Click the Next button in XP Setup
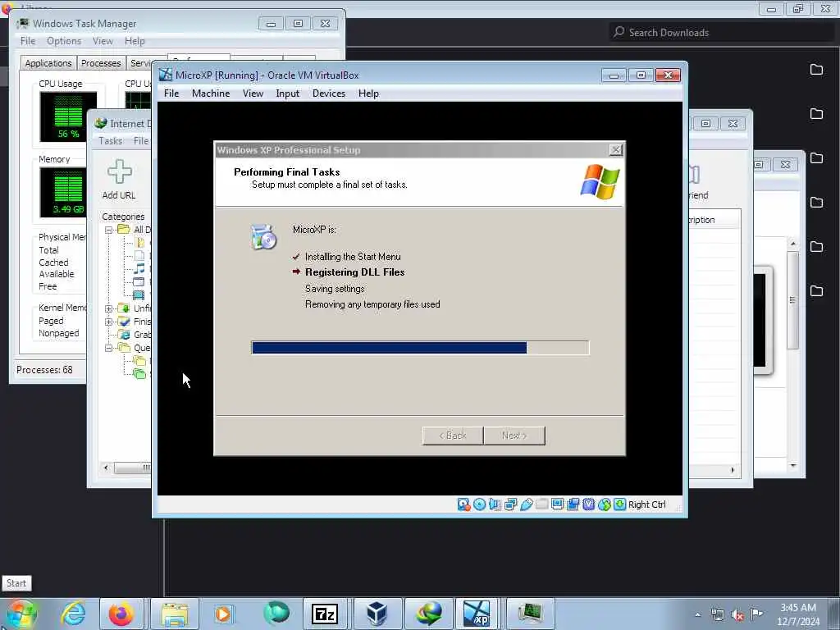The width and height of the screenshot is (840, 630). tap(514, 436)
